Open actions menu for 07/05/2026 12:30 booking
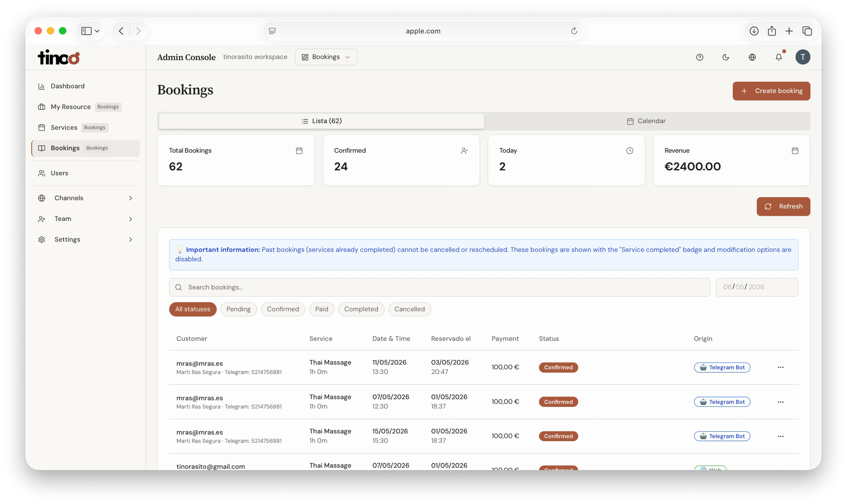Viewport: 847px width, 504px height. [x=780, y=402]
